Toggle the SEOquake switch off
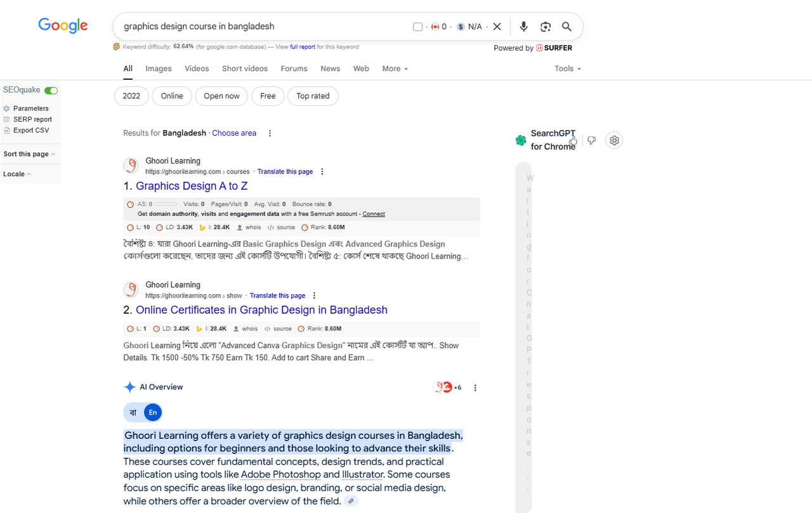Viewport: 812px width, 513px height. [51, 91]
